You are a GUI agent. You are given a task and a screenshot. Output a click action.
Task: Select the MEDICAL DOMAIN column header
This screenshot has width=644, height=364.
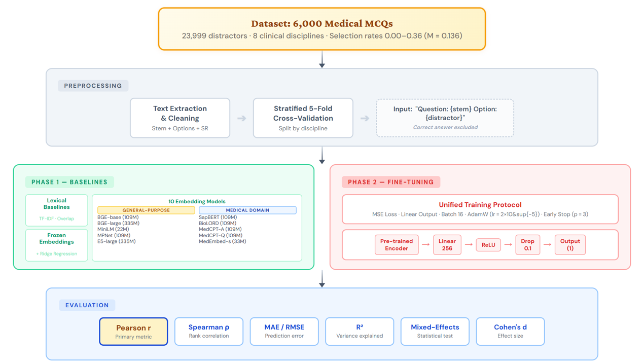coord(247,210)
